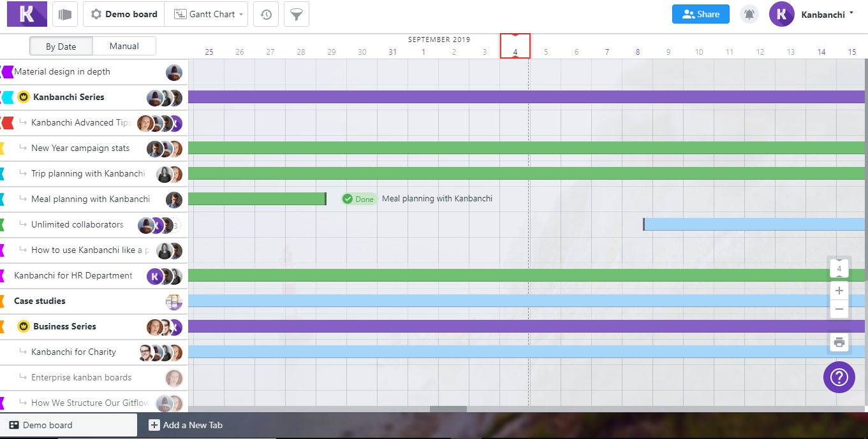Open the filter funnel icon
The image size is (868, 439).
point(297,14)
